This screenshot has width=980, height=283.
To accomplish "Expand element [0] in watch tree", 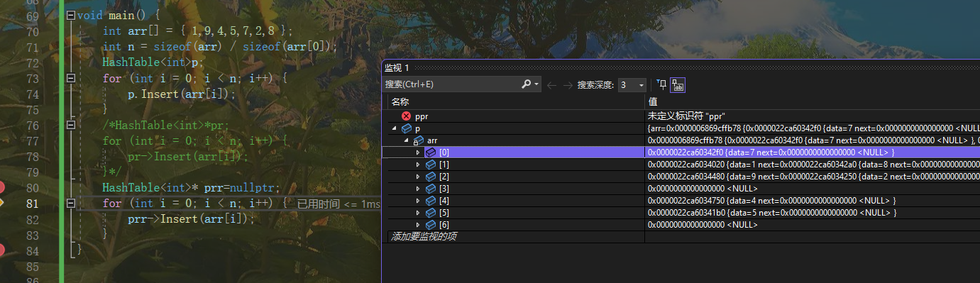I will 418,152.
